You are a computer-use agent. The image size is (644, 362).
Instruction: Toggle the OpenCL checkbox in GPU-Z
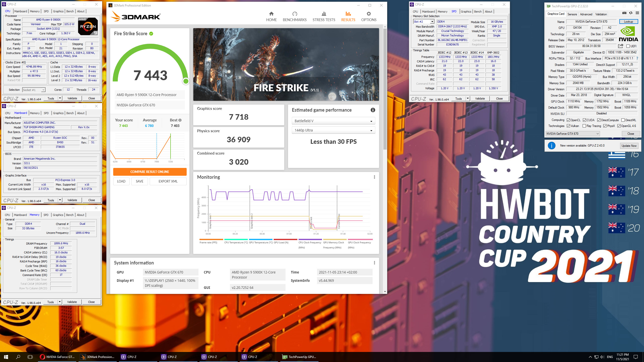point(568,120)
